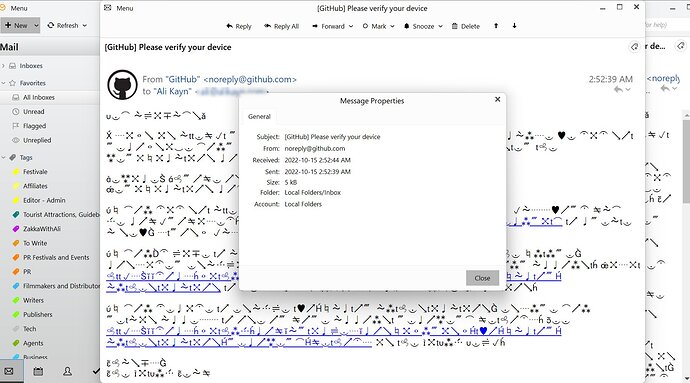Click the Reply toolbar button

[239, 26]
